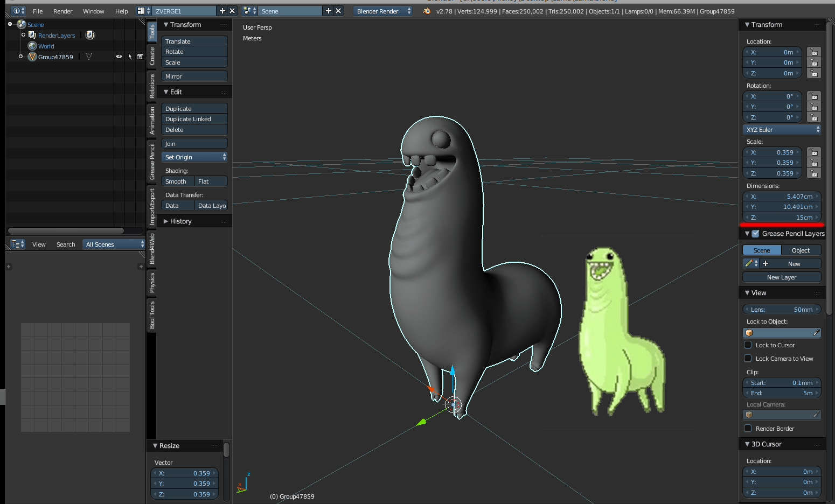Lock the Location Y value
The width and height of the screenshot is (835, 504).
814,62
